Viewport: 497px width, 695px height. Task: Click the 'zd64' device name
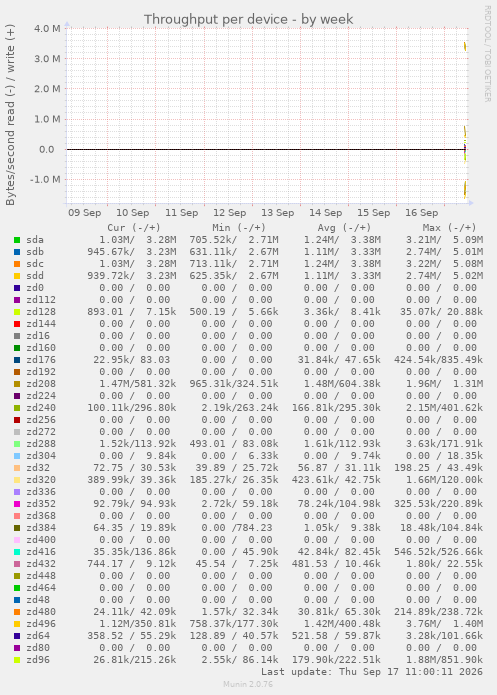point(38,636)
